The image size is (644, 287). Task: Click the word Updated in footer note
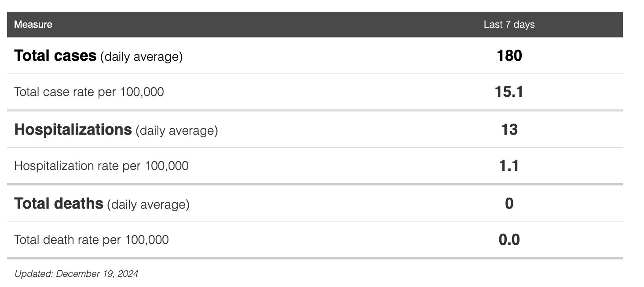click(33, 274)
